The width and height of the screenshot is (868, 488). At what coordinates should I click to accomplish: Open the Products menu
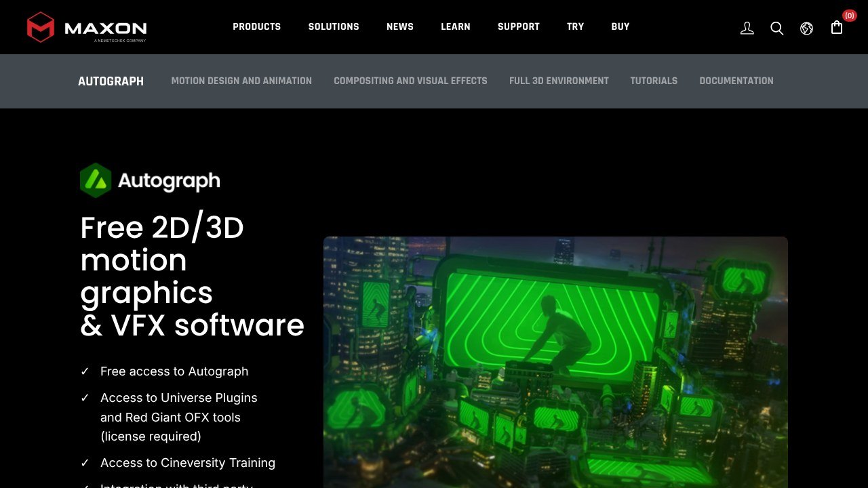[x=256, y=26]
